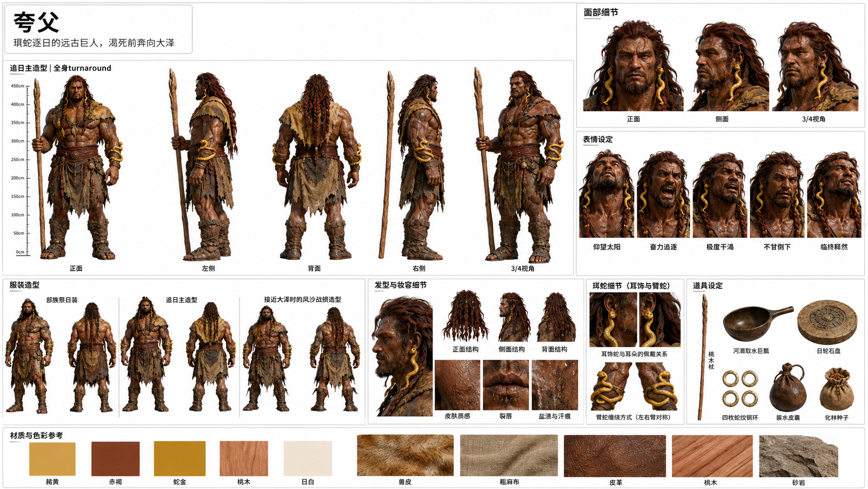Click the 臂蛇缠绕方式 arm snake image
Image resolution: width=868 pixels, height=489 pixels.
point(634,387)
